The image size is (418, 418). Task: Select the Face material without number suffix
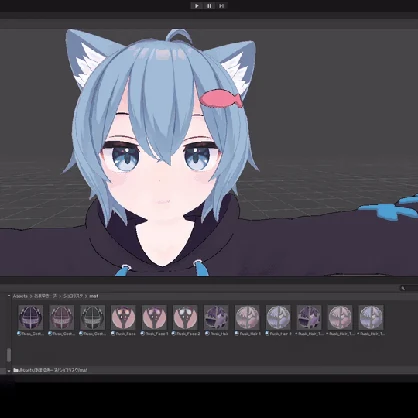[123, 317]
